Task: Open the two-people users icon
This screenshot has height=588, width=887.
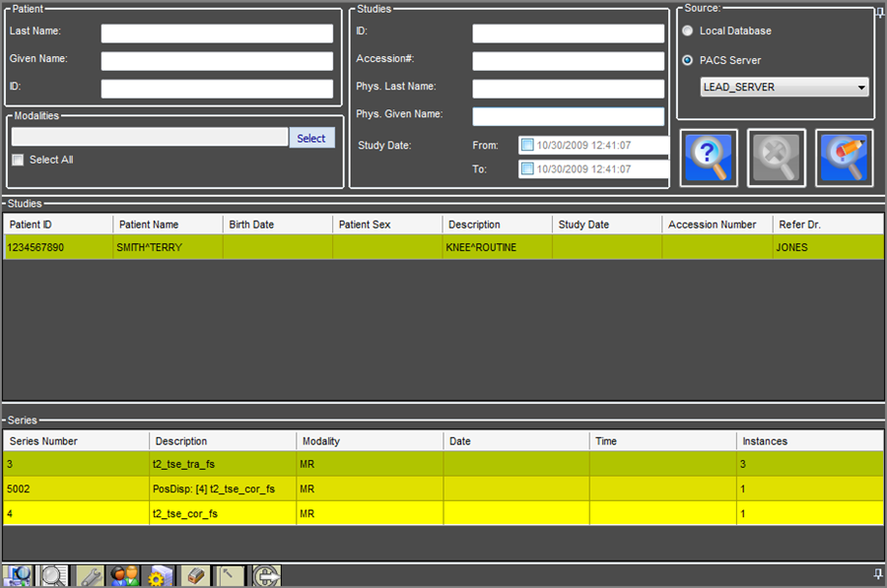Action: tap(123, 576)
